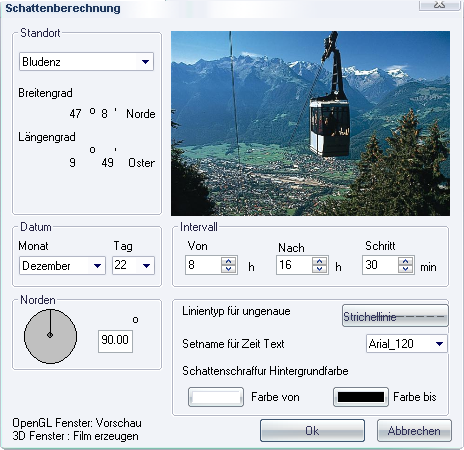464x450 pixels.
Task: Decrease the Schritt minutes spinner down arrow
Action: [x=406, y=269]
